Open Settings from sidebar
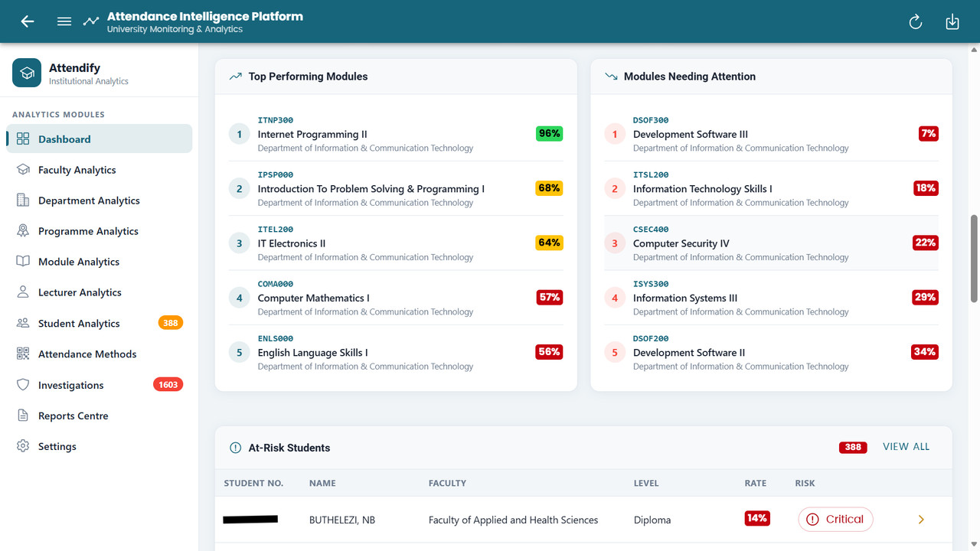Screen dimensions: 980x551 coord(100,446)
